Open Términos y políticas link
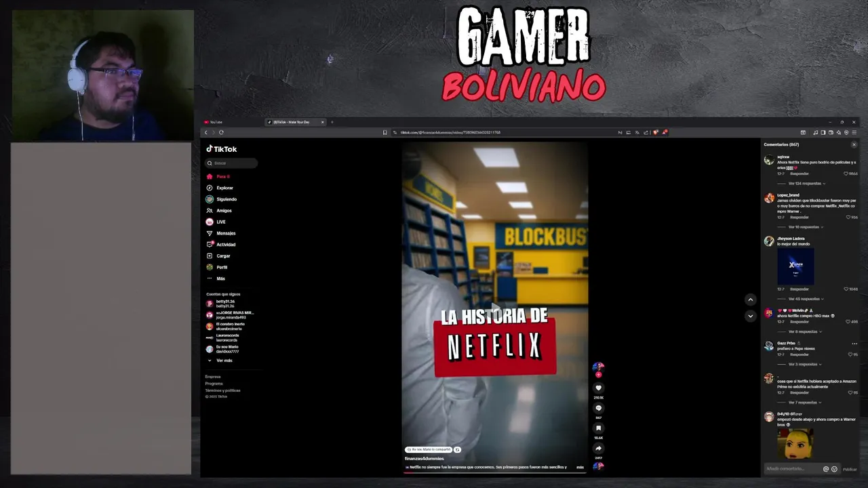Image resolution: width=868 pixels, height=488 pixels. 222,390
